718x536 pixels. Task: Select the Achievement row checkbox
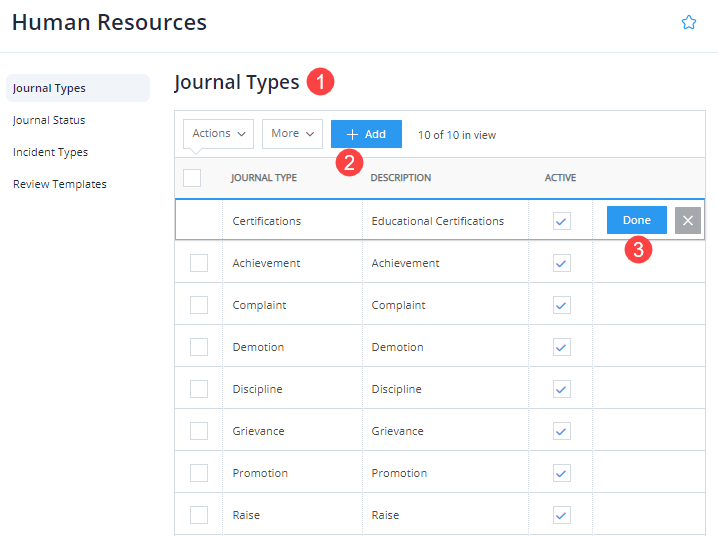coord(199,263)
